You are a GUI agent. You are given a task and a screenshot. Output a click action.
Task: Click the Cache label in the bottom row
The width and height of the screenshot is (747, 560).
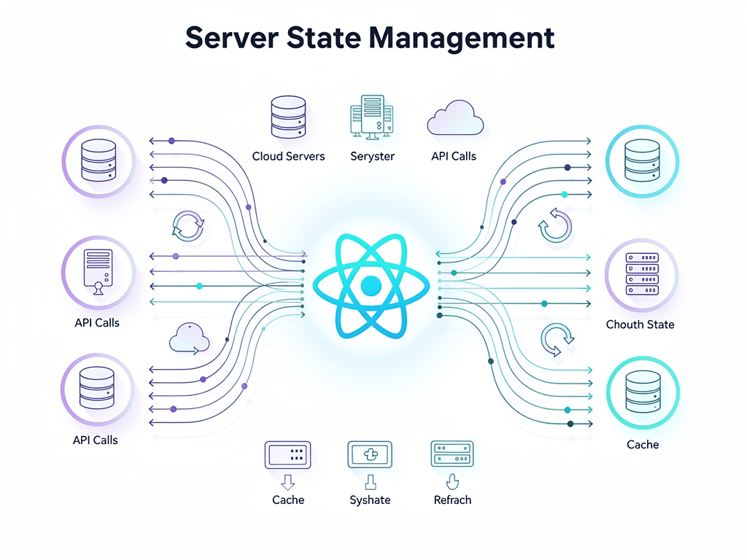pos(288,499)
